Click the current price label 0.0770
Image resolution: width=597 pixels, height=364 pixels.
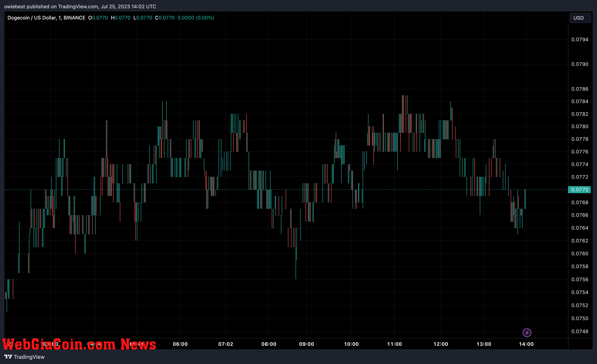tap(579, 189)
